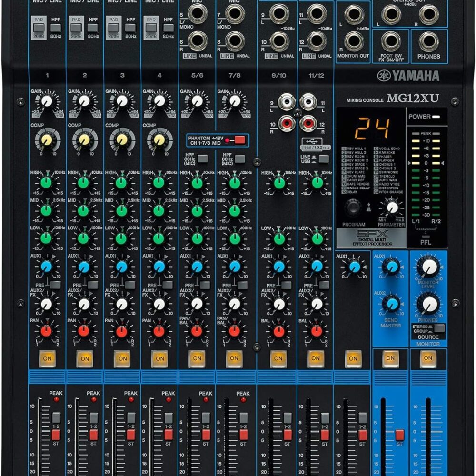Click the channel 1 fader track
Image resolution: width=476 pixels, height=476 pixels.
[40, 436]
